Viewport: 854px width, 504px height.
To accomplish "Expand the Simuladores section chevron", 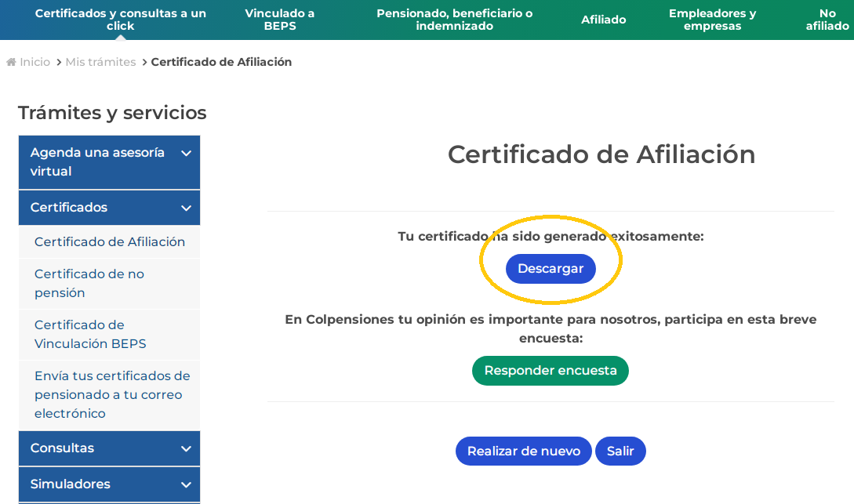I will click(186, 484).
